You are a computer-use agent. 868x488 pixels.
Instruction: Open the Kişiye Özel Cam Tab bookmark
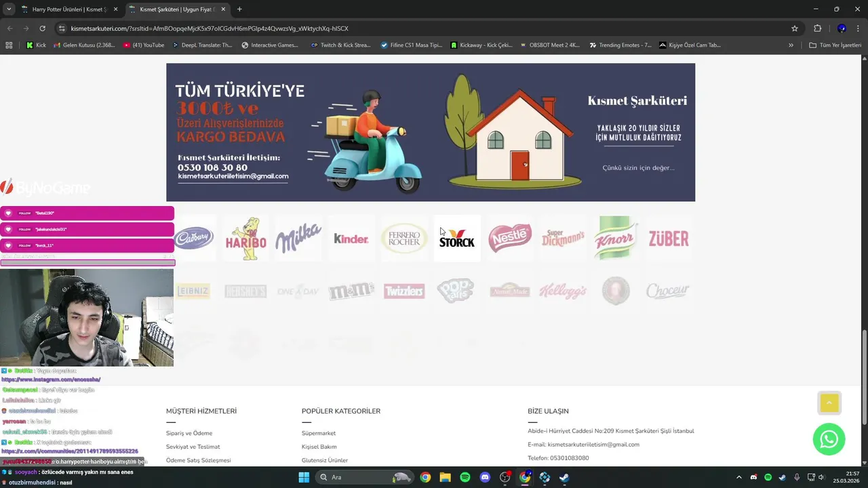(x=690, y=45)
